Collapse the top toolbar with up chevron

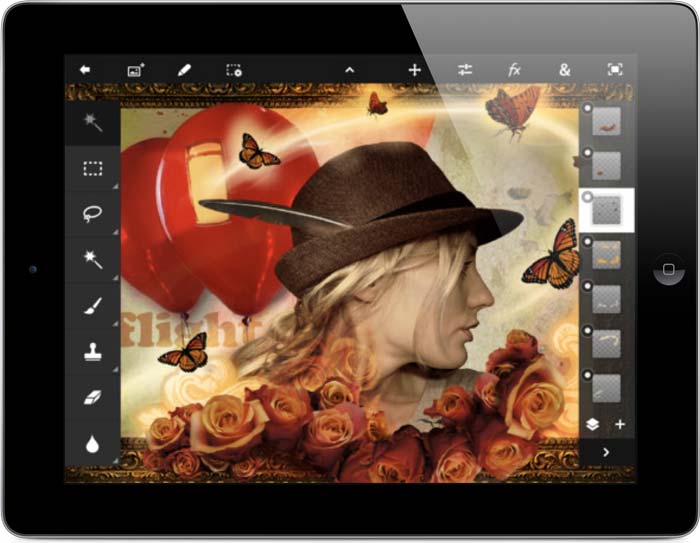coord(350,70)
